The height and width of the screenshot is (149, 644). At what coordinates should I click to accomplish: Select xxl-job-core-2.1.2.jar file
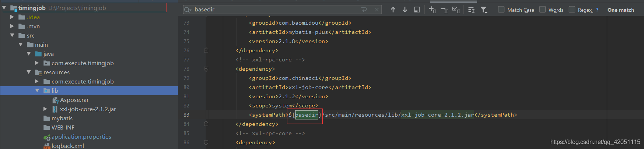pyautogui.click(x=88, y=109)
